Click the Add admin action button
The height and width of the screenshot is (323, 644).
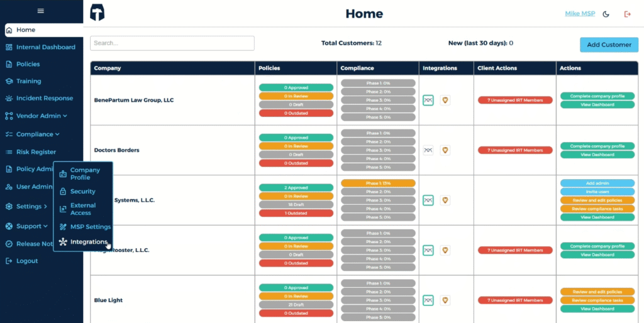coord(597,183)
